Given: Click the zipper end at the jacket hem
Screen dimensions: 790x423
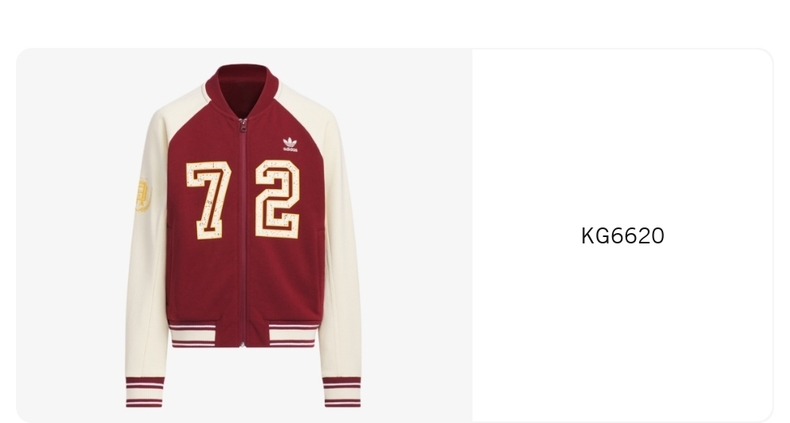Looking at the screenshot, I should coord(243,345).
